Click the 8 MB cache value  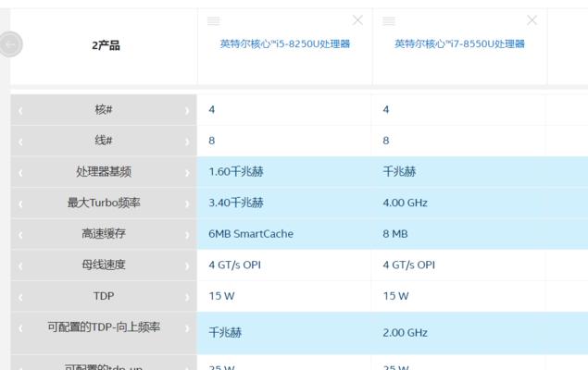tap(395, 234)
